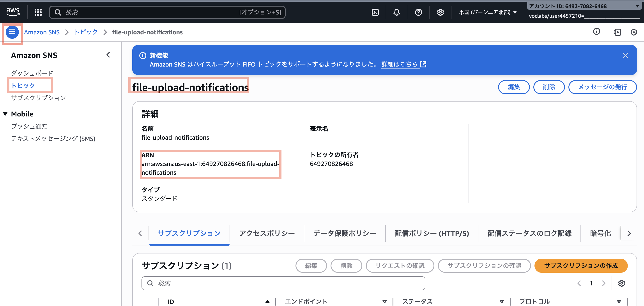The image size is (644, 306).
Task: Switch to the 暗号化 tab
Action: (600, 233)
